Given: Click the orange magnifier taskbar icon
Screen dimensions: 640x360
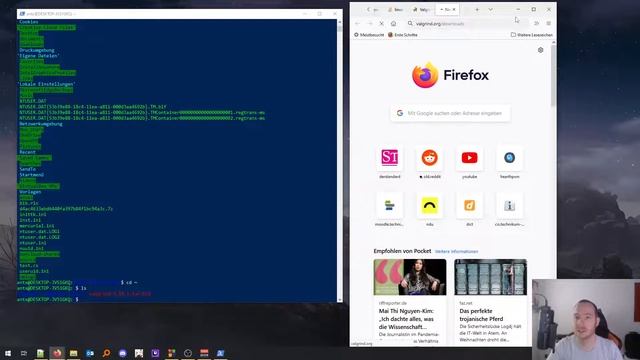Looking at the screenshot, I should pyautogui.click(x=106, y=353).
